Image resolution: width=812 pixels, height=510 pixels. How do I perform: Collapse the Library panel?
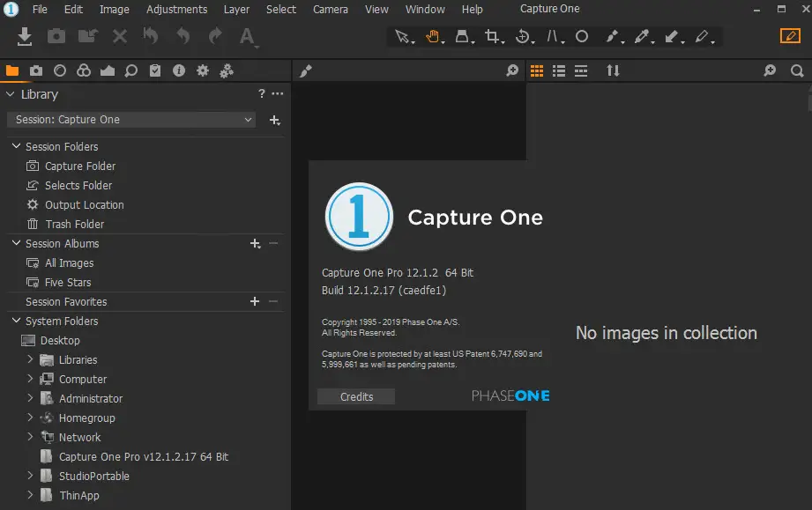tap(10, 94)
